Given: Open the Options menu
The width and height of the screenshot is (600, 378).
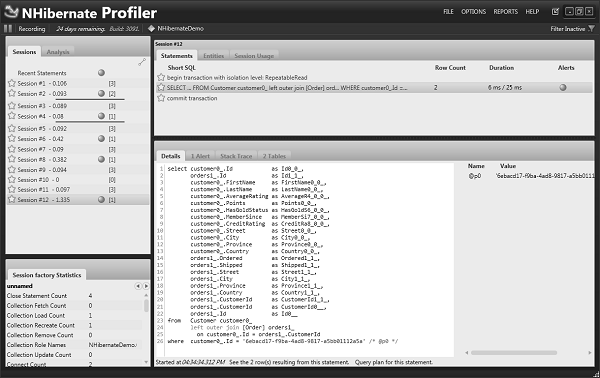Looking at the screenshot, I should click(473, 11).
